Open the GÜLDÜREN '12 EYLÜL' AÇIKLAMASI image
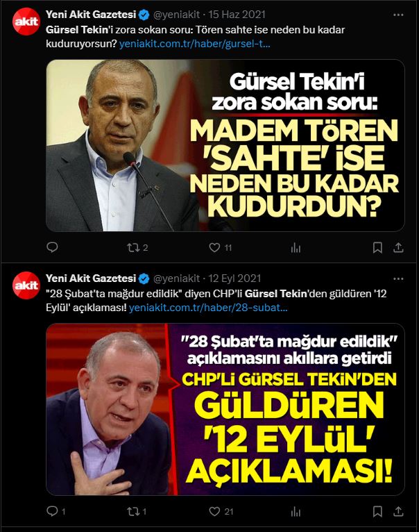419x532 pixels. (225, 409)
